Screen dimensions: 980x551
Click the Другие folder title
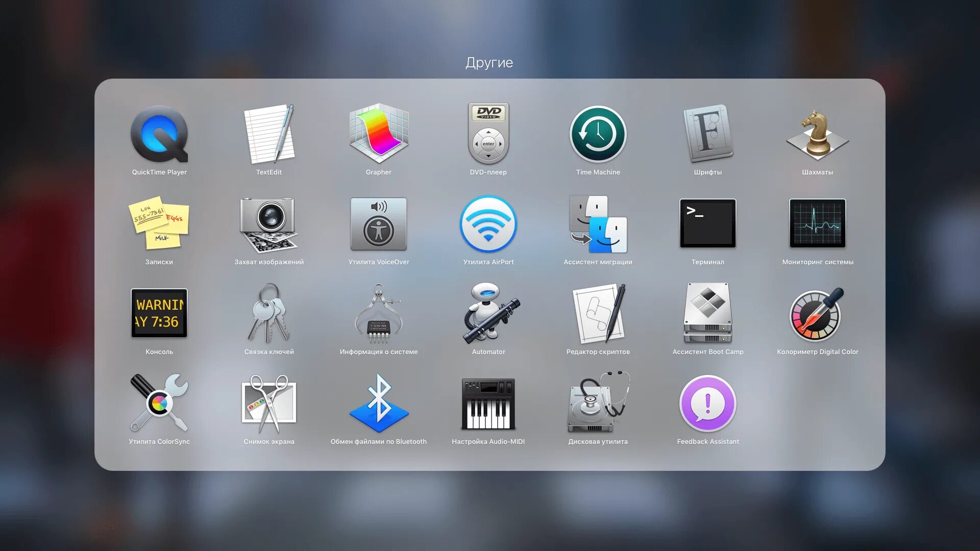(x=489, y=63)
